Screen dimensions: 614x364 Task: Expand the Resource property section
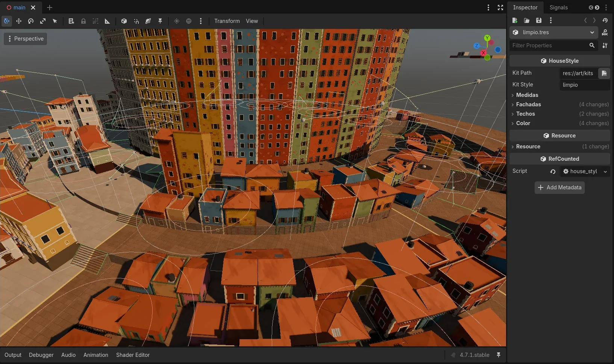[559, 147]
